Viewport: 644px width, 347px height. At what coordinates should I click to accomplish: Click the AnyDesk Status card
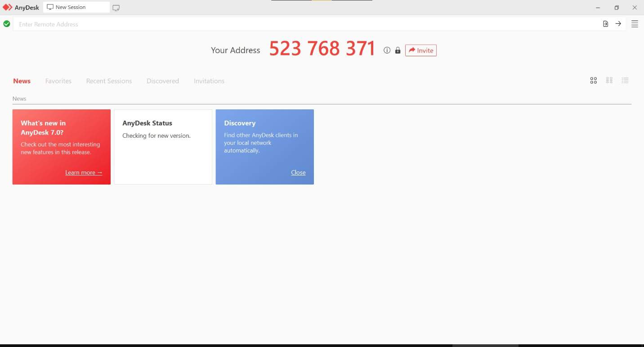click(x=163, y=147)
